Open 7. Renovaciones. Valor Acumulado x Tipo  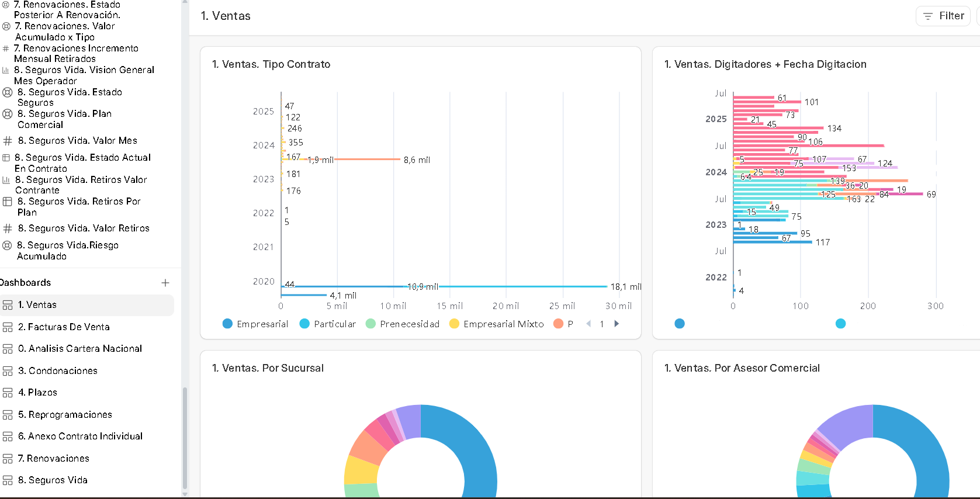[64, 32]
